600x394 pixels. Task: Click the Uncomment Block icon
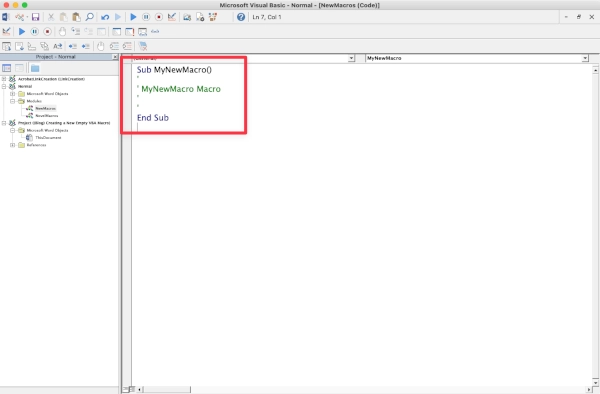[127, 47]
